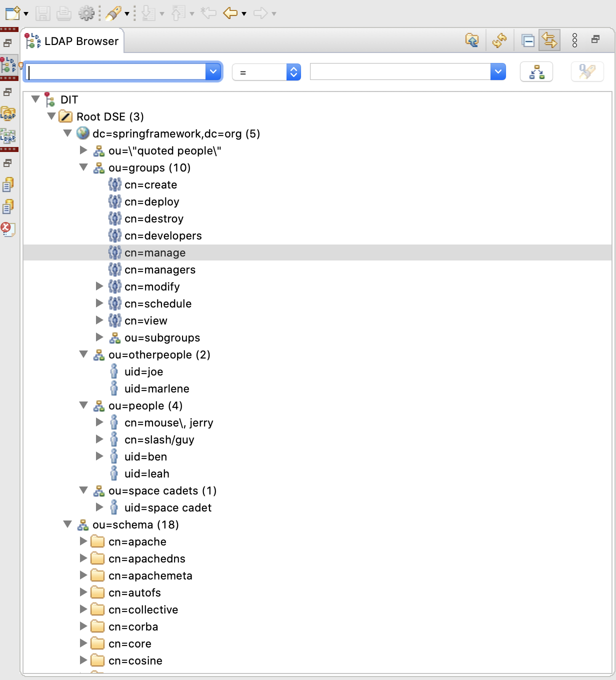Click the greyed Print icon
Viewport: 616px width, 680px height.
(x=64, y=13)
